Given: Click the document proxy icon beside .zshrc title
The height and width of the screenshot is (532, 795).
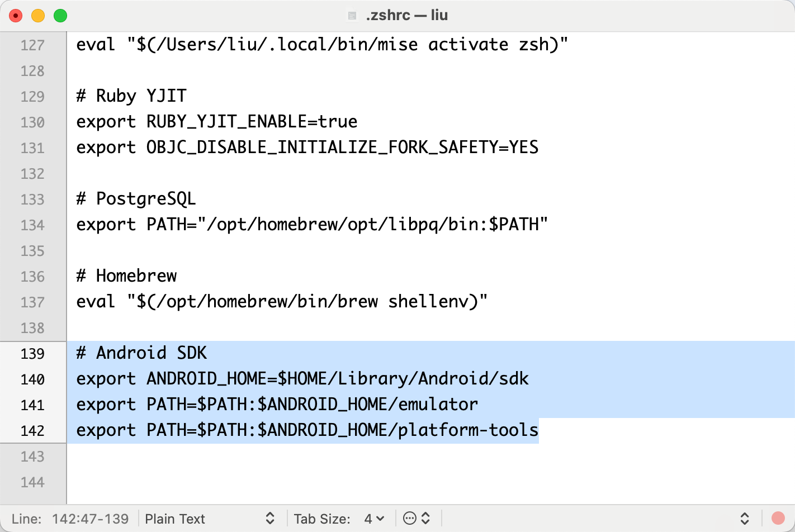Looking at the screenshot, I should click(x=352, y=16).
